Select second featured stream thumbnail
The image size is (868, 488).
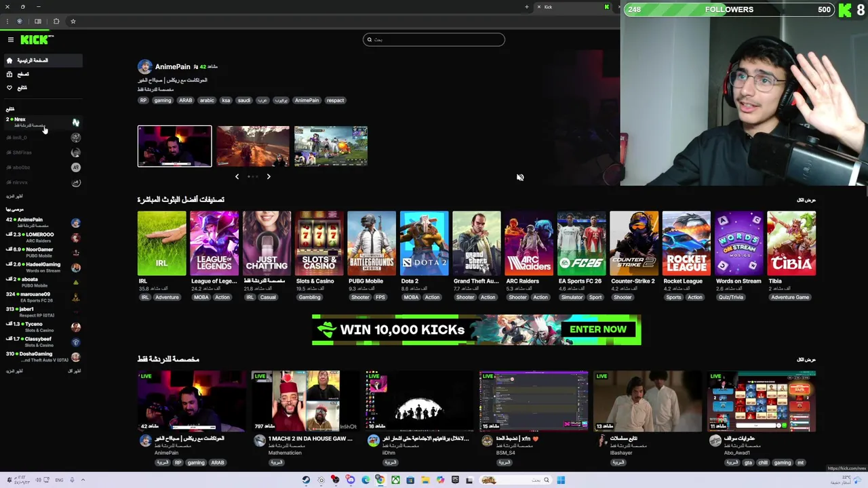click(x=253, y=146)
